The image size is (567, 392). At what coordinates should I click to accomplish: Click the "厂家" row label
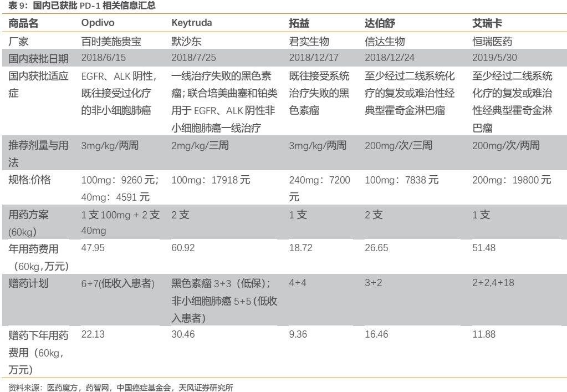(18, 41)
